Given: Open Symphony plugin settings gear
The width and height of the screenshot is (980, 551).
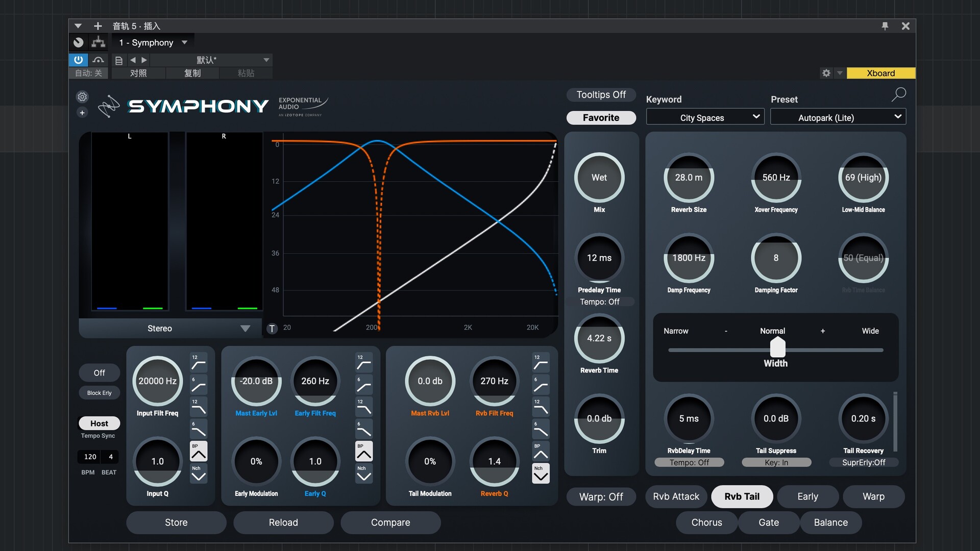Looking at the screenshot, I should [82, 97].
